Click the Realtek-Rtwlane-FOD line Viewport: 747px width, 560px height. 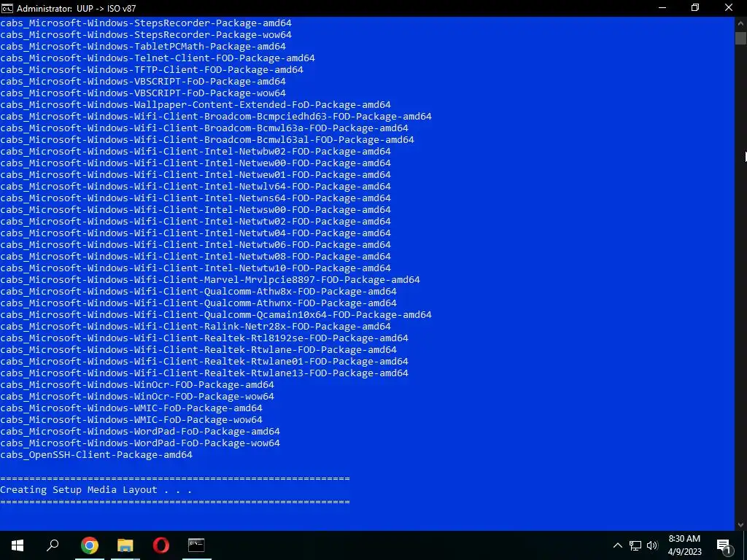pyautogui.click(x=198, y=349)
